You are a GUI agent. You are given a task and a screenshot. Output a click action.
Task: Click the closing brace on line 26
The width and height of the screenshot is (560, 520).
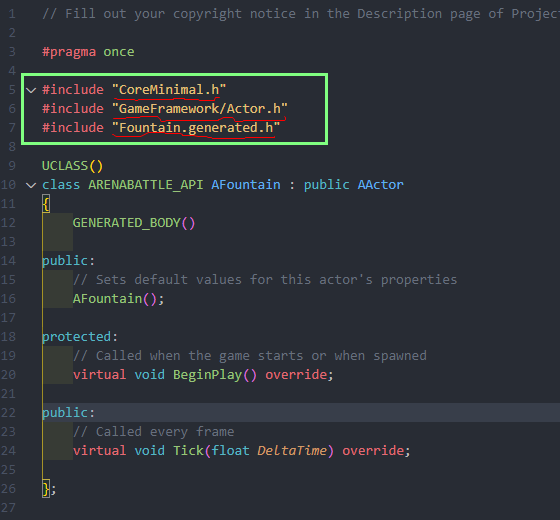(x=46, y=488)
